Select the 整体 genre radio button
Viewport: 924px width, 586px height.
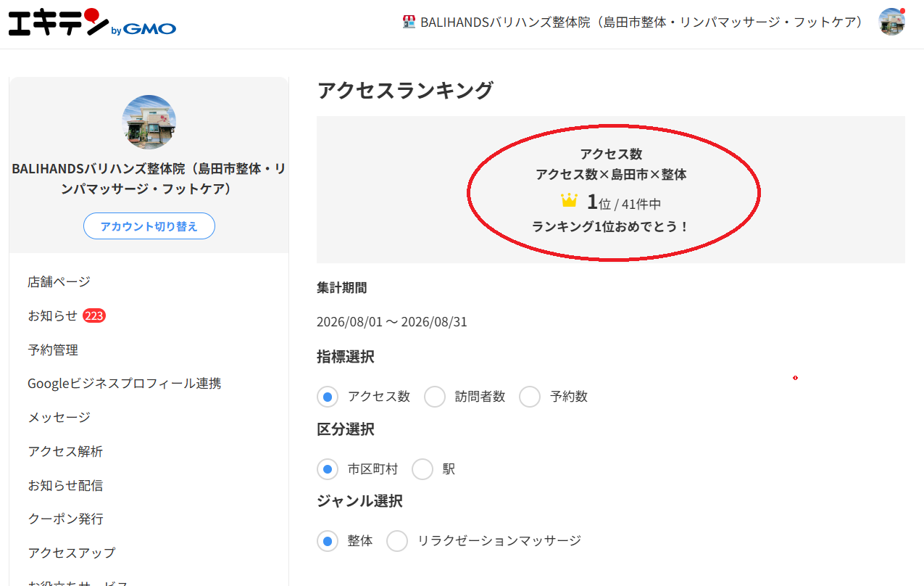pyautogui.click(x=328, y=541)
